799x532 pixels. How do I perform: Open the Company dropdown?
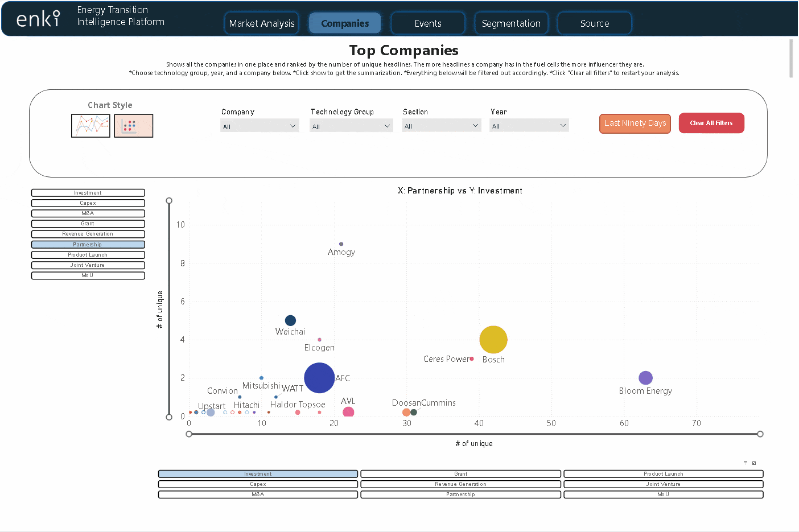[260, 126]
